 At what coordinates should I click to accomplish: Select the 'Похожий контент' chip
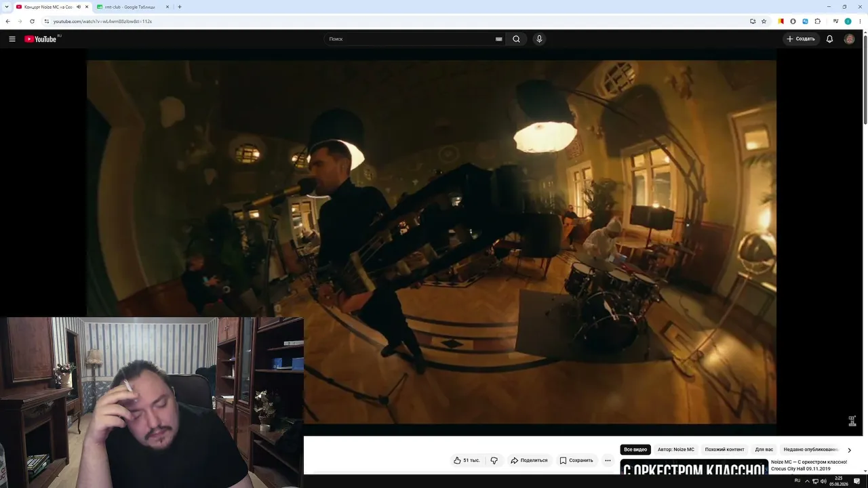(724, 449)
